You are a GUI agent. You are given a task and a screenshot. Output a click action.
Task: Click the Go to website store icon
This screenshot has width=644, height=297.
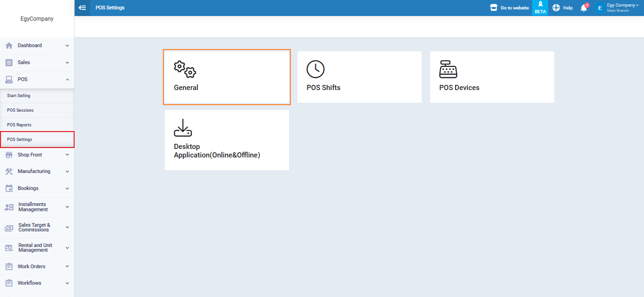[x=494, y=8]
